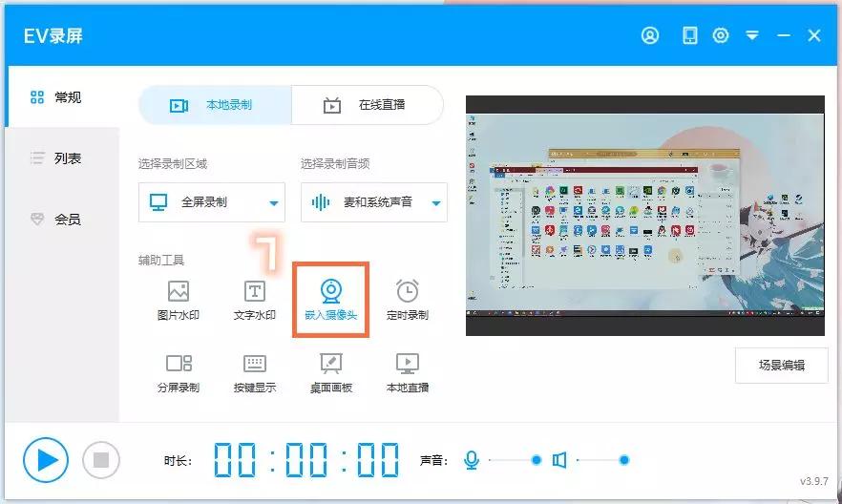842x504 pixels.
Task: Open settings gear icon
Action: (720, 35)
